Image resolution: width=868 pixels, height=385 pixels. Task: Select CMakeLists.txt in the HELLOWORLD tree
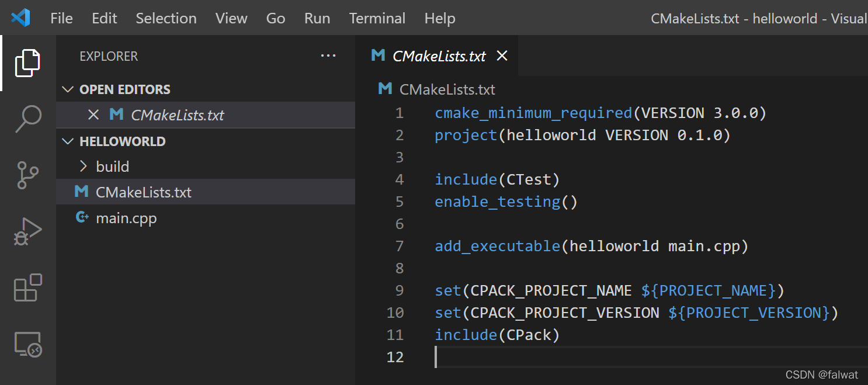coord(143,192)
